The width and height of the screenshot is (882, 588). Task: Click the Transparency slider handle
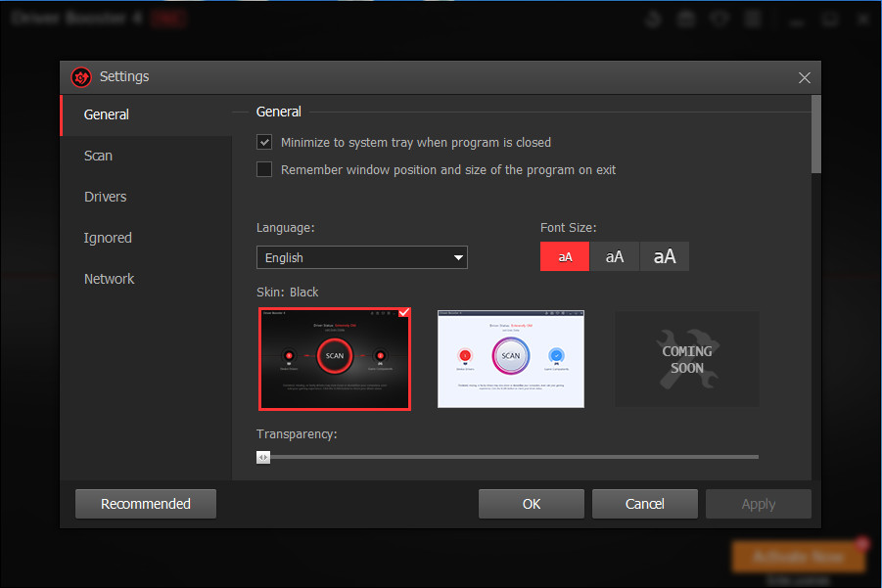[x=262, y=456]
